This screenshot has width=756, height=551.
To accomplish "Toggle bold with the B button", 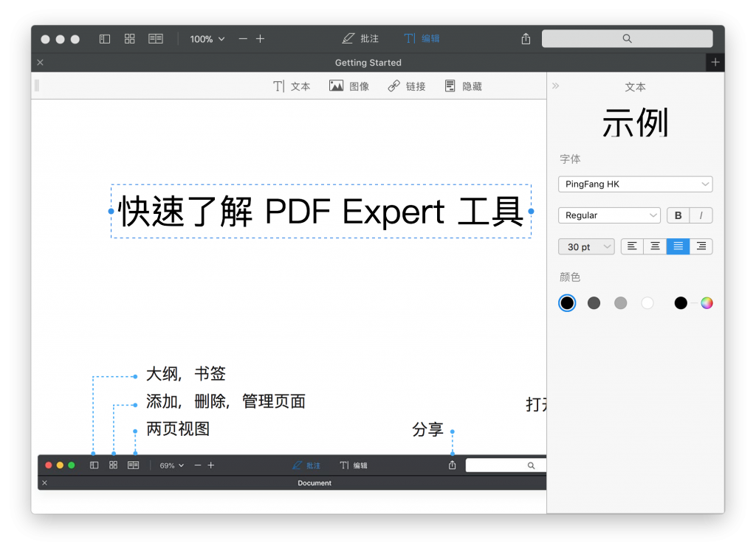I will tap(678, 215).
